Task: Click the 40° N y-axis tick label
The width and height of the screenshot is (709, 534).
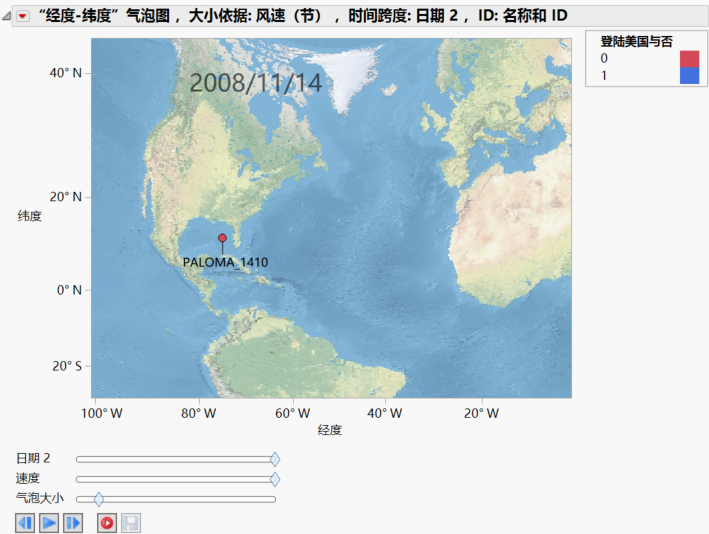Action: click(x=65, y=73)
